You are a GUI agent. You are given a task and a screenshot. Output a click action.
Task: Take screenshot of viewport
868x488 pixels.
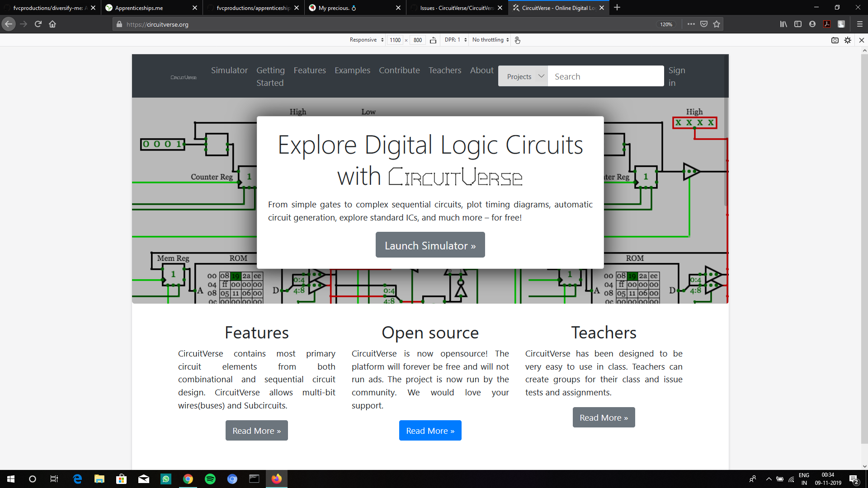(x=835, y=40)
